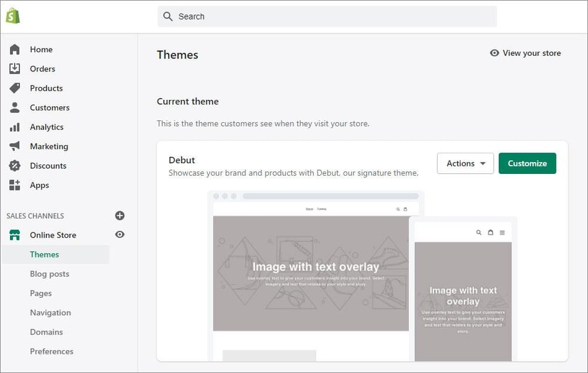Select the Customers person icon
Screen dimensions: 588x373
16,107
